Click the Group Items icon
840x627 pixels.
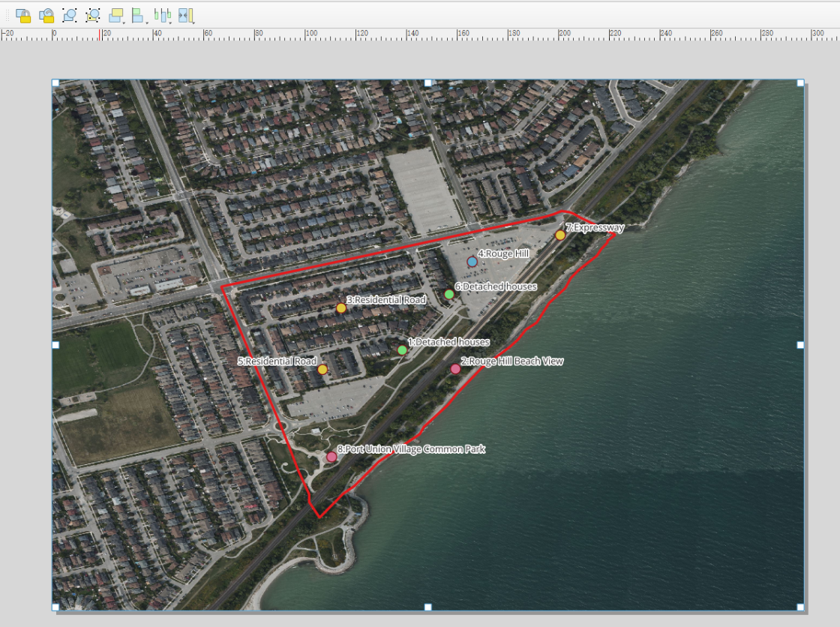click(70, 16)
